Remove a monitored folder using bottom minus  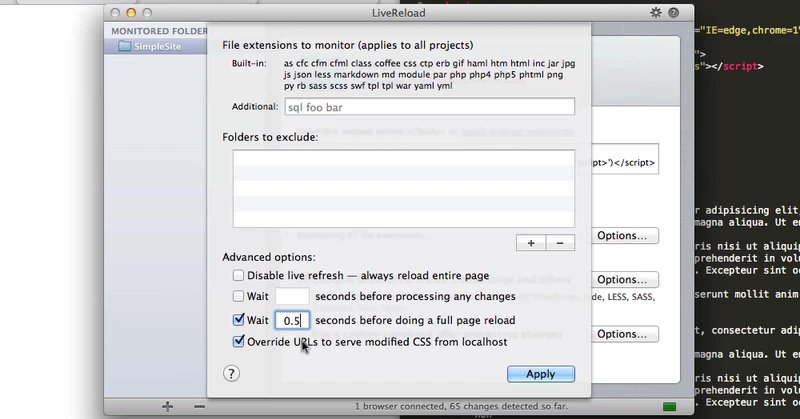199,407
